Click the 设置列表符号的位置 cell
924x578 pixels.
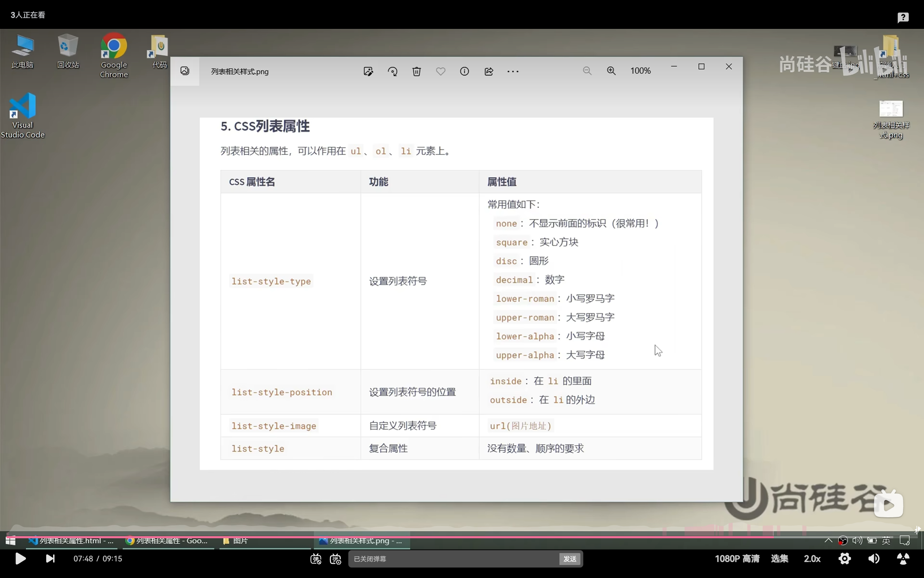point(412,392)
